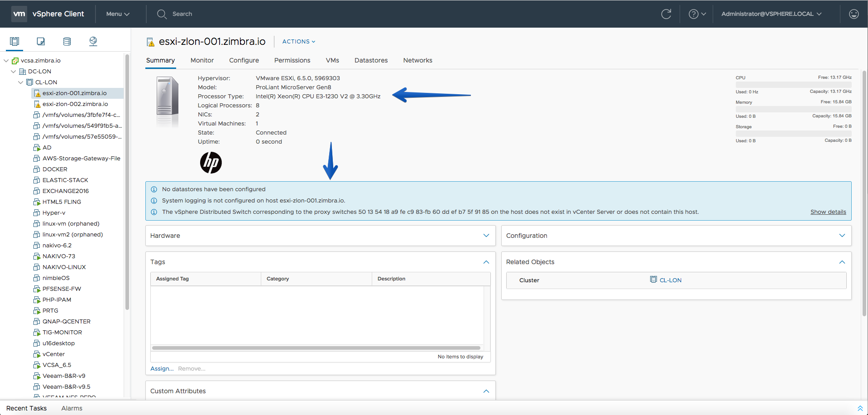Screen dimensions: 868x415
Task: Click the Show details link
Action: click(x=828, y=212)
